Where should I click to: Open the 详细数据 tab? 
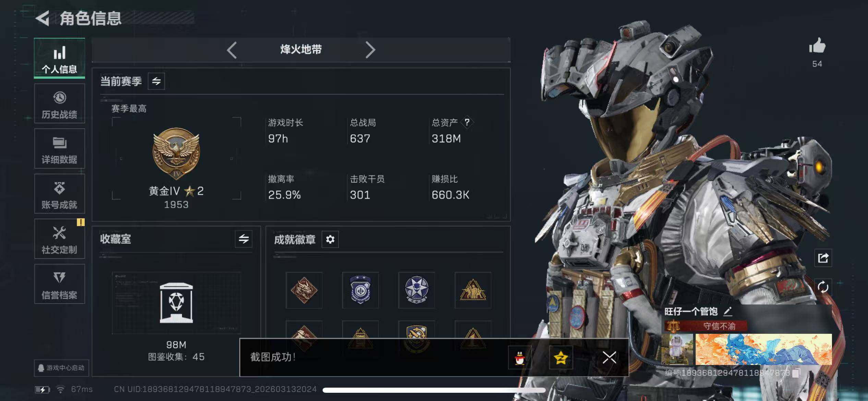60,149
